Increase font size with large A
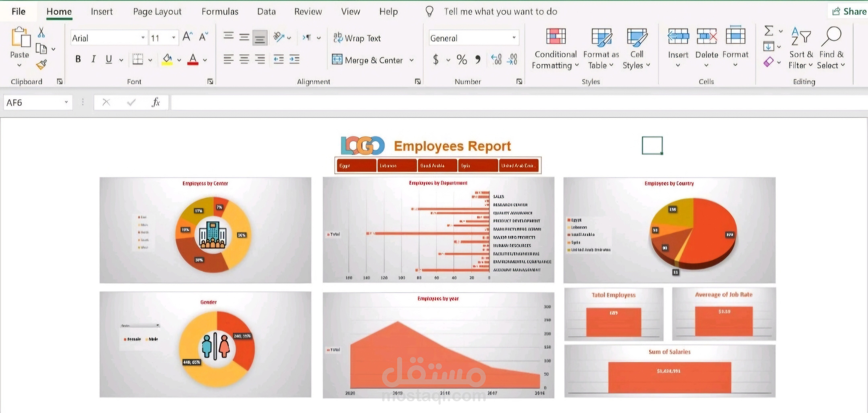 (x=187, y=37)
